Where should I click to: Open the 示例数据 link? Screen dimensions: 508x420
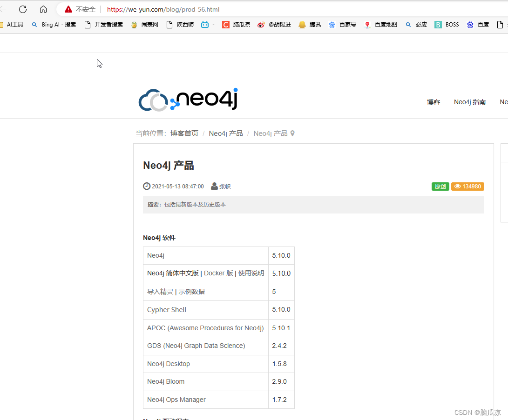pyautogui.click(x=191, y=292)
